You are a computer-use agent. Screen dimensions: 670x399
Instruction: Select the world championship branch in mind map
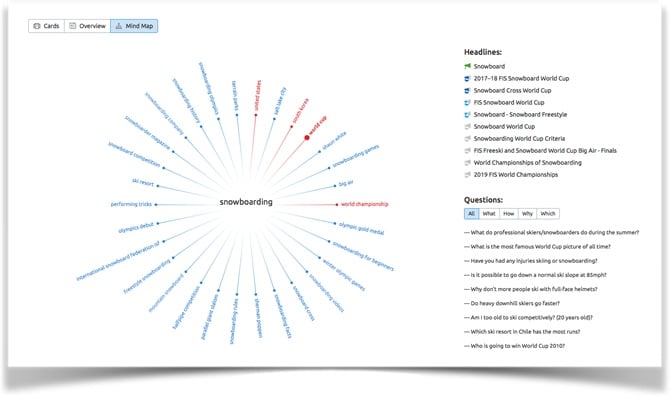point(364,204)
